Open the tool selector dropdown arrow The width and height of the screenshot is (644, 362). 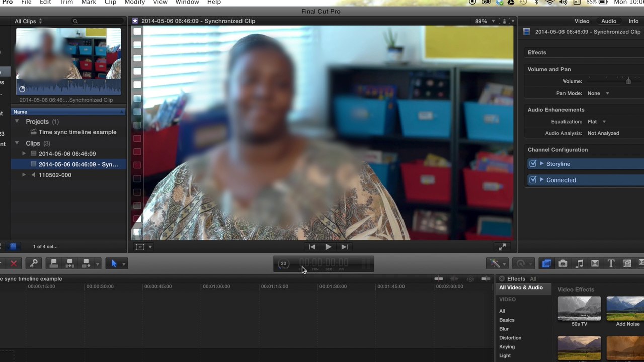click(x=123, y=264)
